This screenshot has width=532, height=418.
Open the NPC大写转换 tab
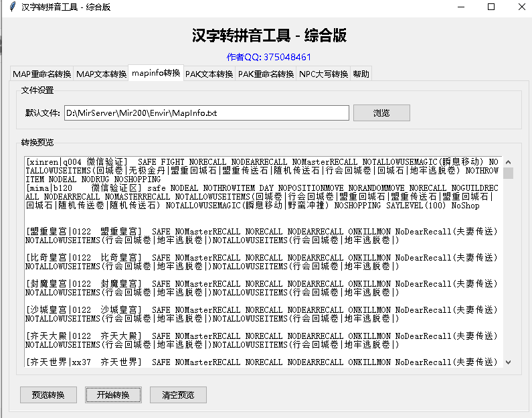(x=323, y=74)
